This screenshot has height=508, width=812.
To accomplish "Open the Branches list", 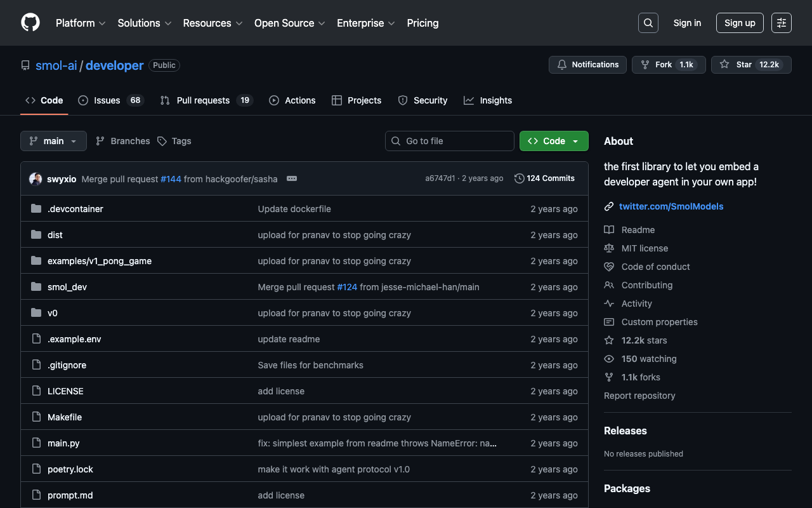I will (x=123, y=141).
